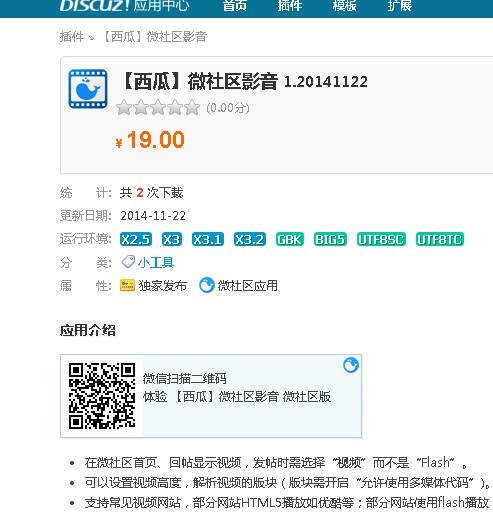Select the X3.2 version badge
493x526 pixels.
(x=250, y=239)
